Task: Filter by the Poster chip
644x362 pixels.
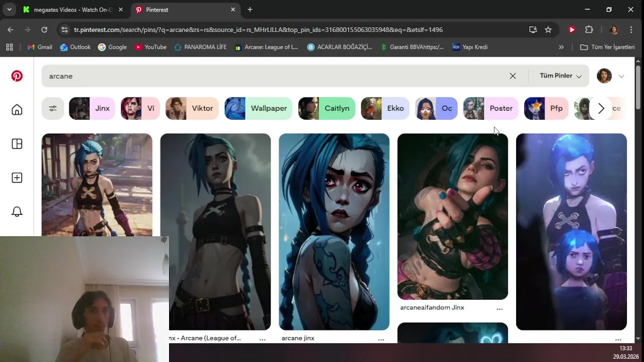Action: 491,108
